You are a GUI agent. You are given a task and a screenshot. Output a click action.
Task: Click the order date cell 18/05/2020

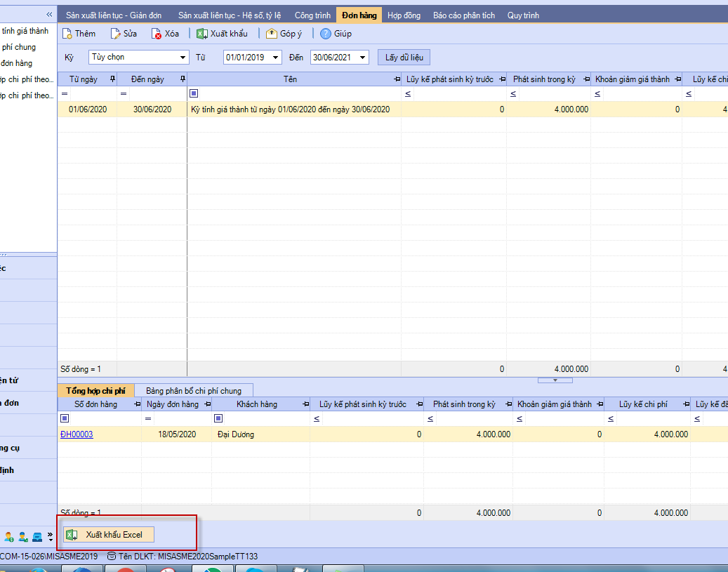[177, 434]
